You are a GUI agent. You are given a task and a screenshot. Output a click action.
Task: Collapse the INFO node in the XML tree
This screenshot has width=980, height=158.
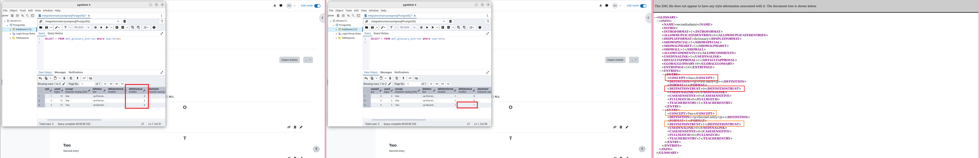point(658,21)
